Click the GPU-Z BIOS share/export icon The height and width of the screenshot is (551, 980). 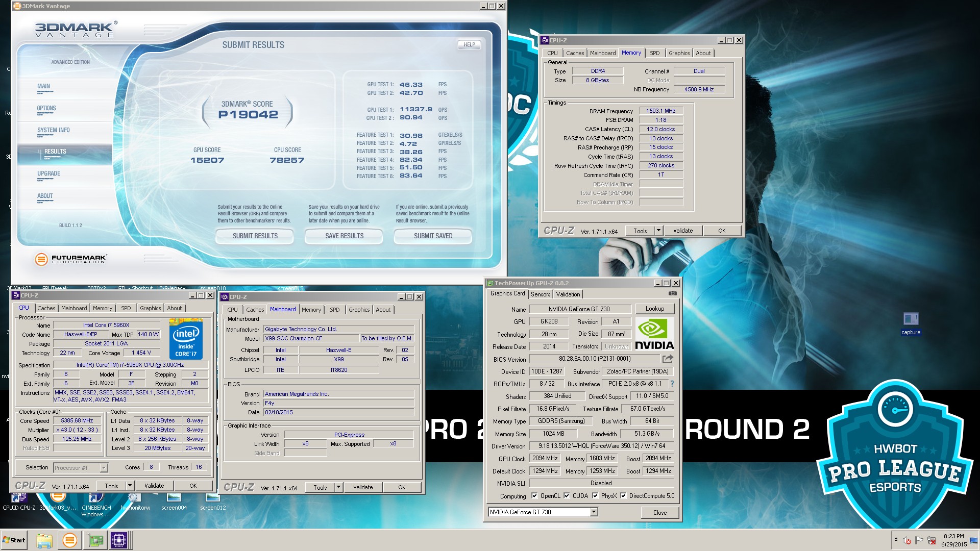coord(668,359)
